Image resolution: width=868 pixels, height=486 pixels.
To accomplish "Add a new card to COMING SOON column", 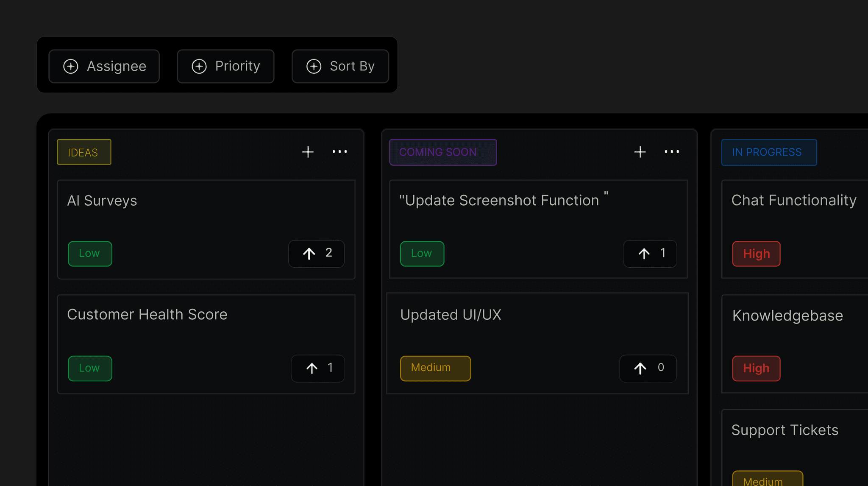I will point(640,151).
